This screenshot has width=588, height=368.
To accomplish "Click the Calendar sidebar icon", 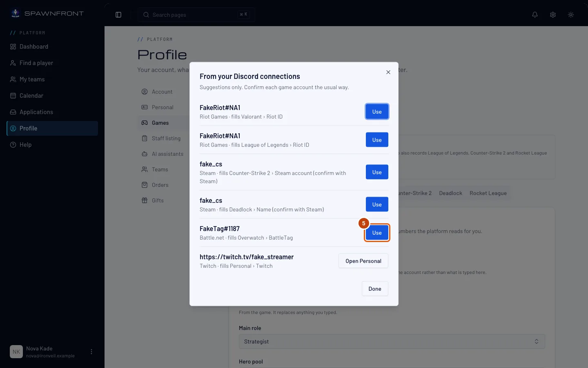I will tap(13, 96).
